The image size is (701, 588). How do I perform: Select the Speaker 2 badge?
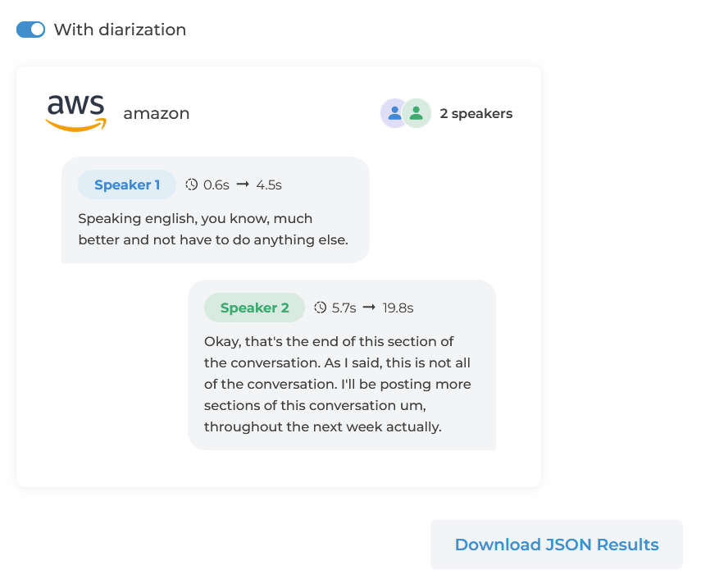[x=254, y=308]
